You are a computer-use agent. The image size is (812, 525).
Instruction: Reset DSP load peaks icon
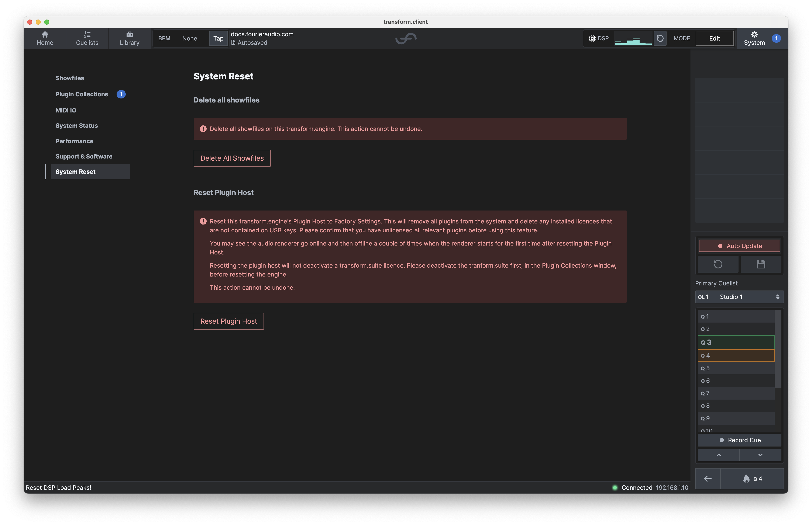click(660, 39)
